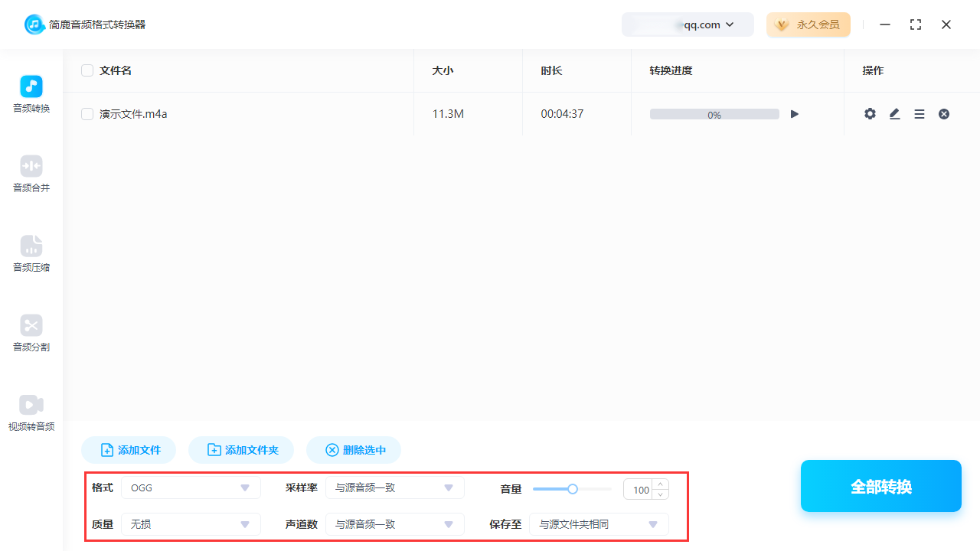Select the checkbox beside 演示文件.m4a
The image size is (980, 551).
(x=87, y=113)
